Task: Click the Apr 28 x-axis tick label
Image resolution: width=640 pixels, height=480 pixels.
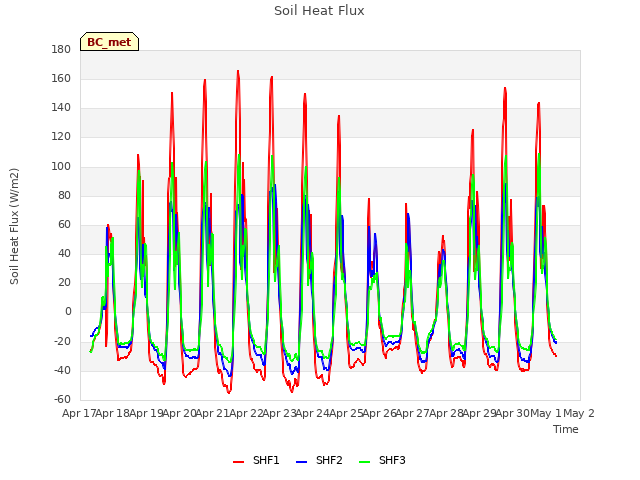Action: 446,413
